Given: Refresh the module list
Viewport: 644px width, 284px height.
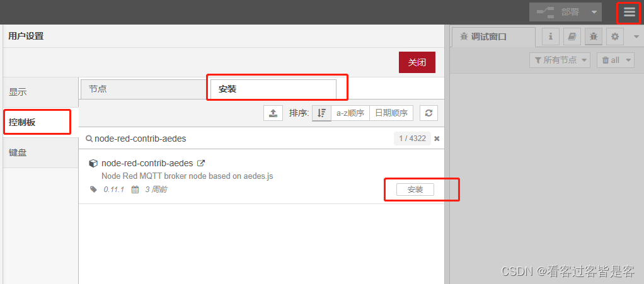Looking at the screenshot, I should tap(428, 113).
